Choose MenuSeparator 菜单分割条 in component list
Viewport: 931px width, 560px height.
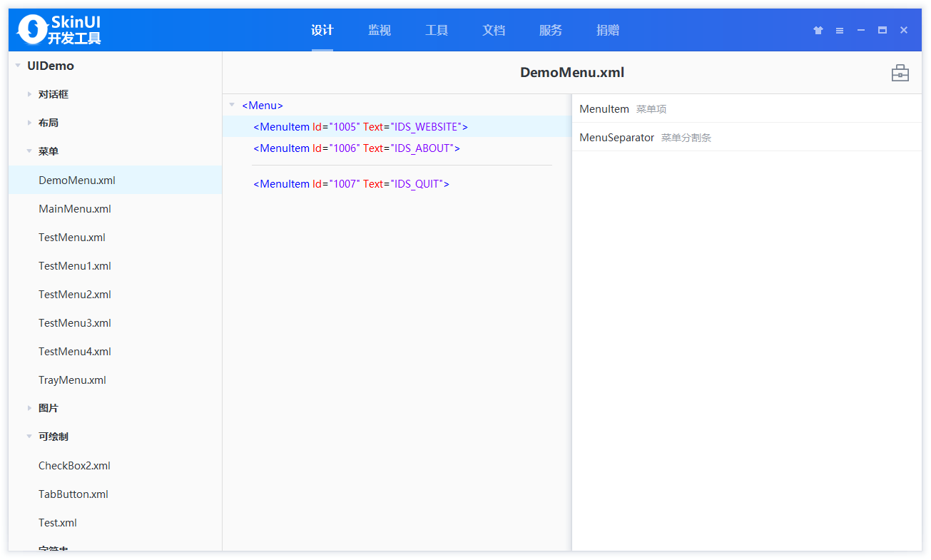(747, 137)
